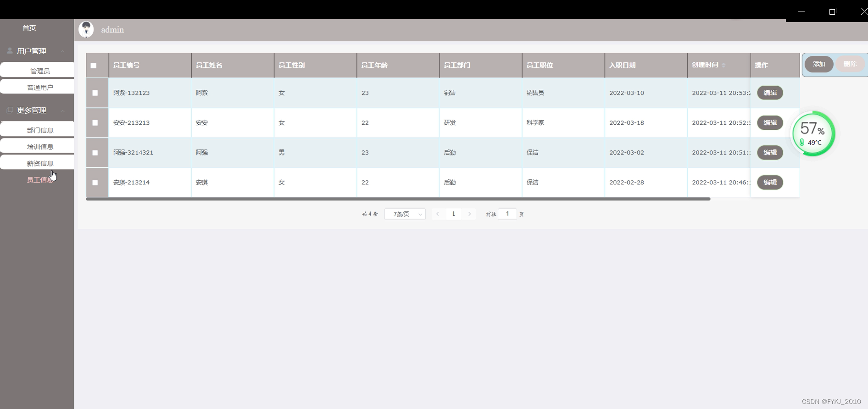Viewport: 868px width, 409px height.
Task: Go to next page arrow
Action: 469,214
